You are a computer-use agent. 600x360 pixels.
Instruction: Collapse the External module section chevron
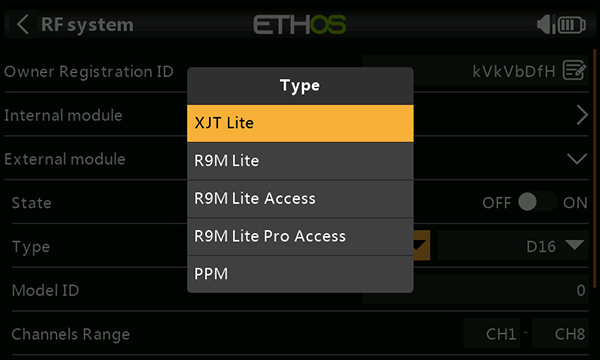[577, 158]
